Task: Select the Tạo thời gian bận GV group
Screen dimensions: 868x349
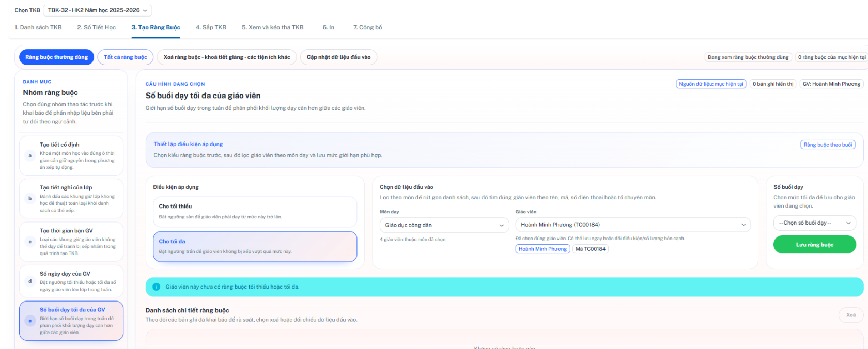Action: tap(71, 242)
